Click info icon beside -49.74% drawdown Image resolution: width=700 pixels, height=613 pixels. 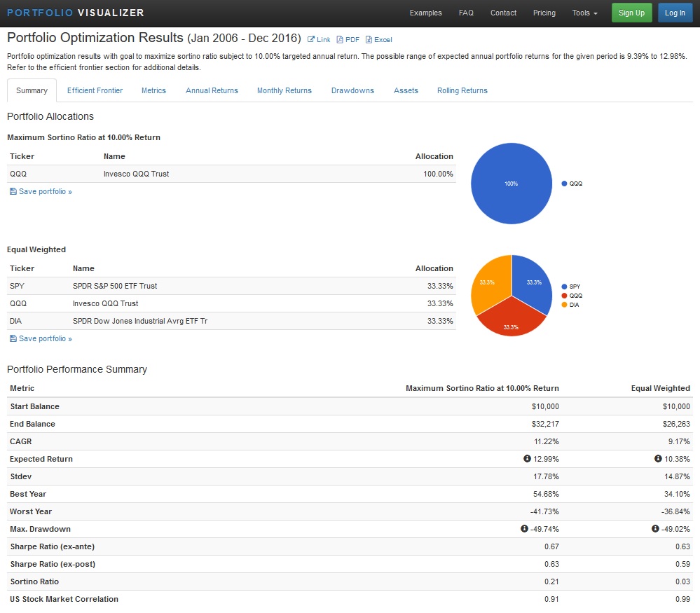(524, 529)
